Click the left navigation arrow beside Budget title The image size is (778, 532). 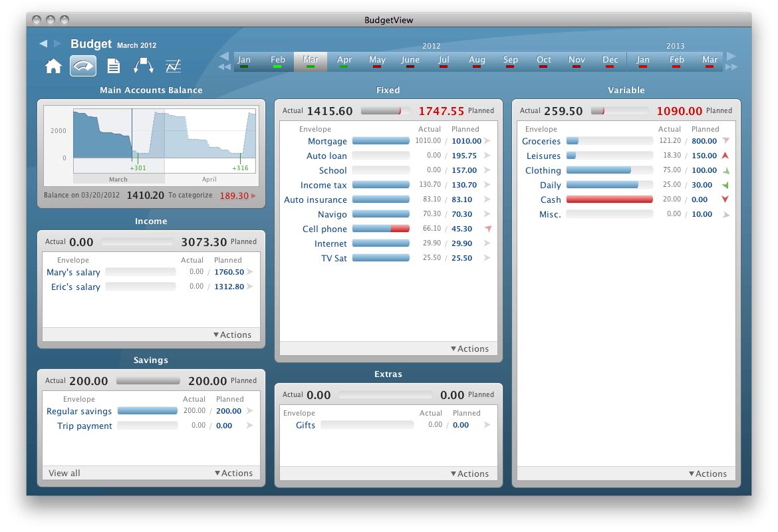[x=44, y=43]
